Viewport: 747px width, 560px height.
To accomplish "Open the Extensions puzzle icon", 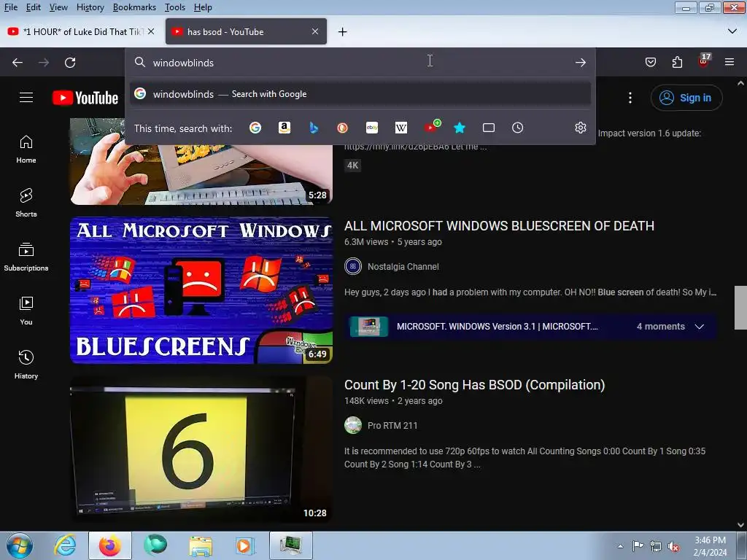I will click(677, 63).
